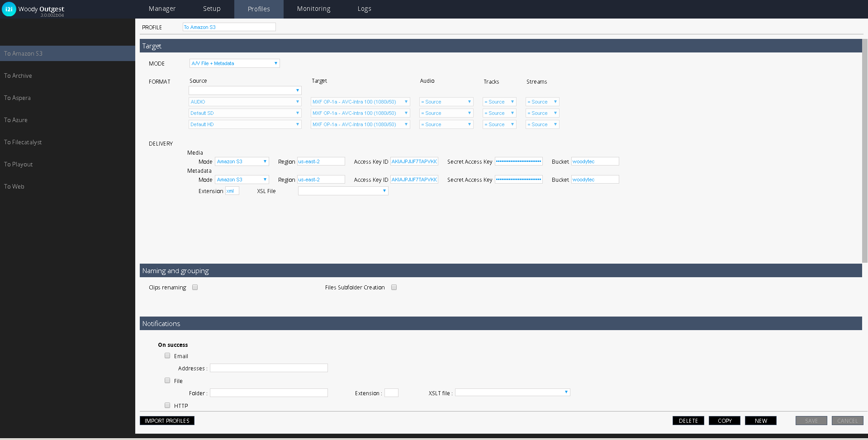868x440 pixels.
Task: Open the Logs tab
Action: [x=364, y=9]
